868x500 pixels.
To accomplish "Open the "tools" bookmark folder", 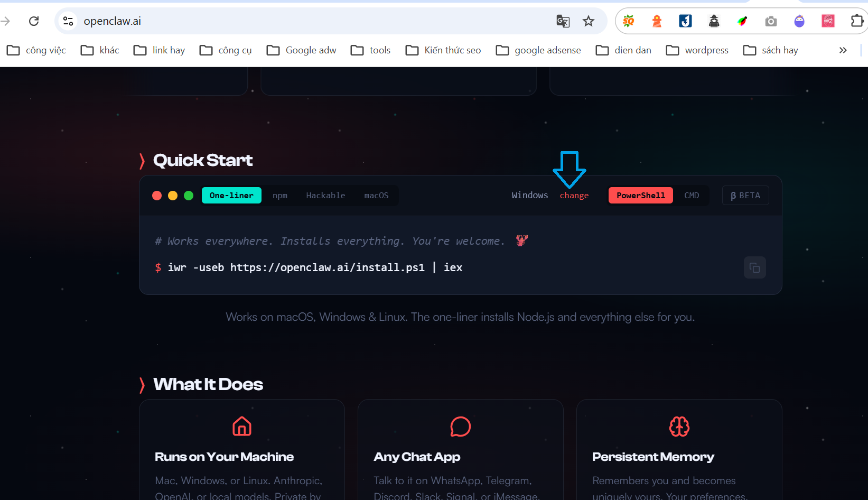I will click(371, 50).
